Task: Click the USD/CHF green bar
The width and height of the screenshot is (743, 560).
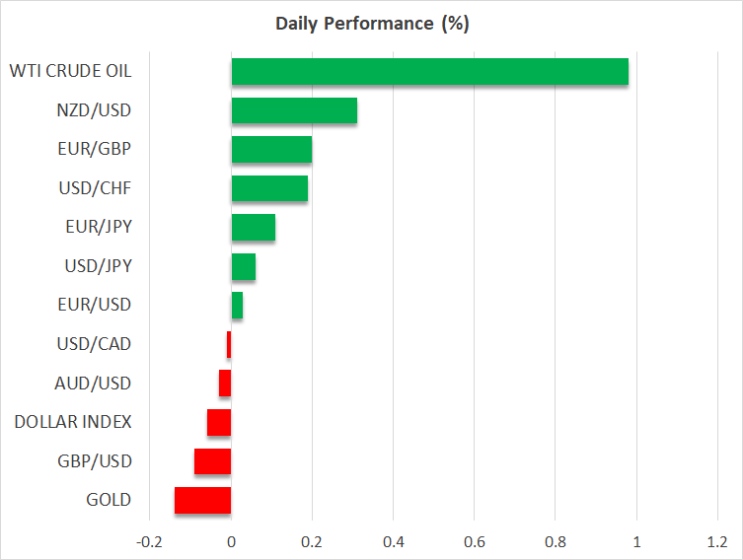Action: [269, 188]
